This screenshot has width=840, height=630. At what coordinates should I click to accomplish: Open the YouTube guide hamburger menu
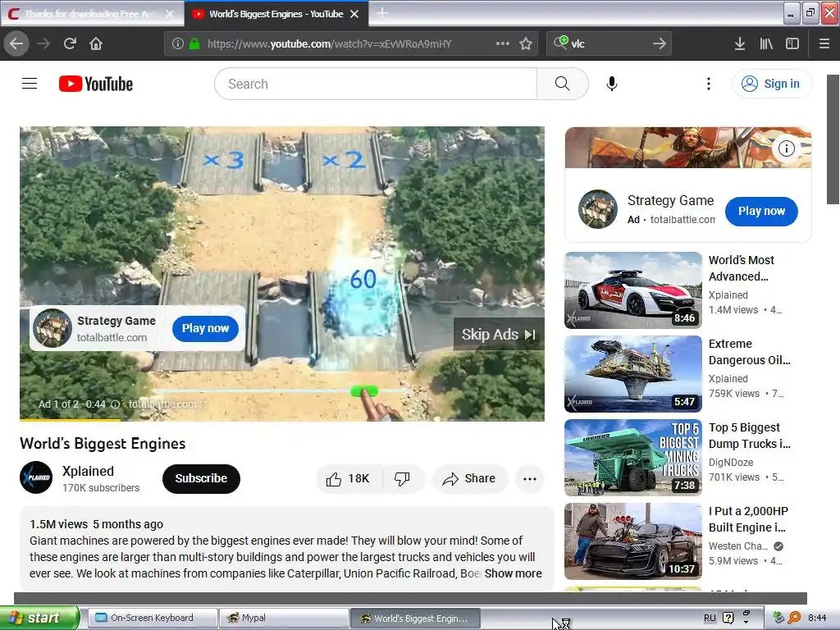coord(30,84)
